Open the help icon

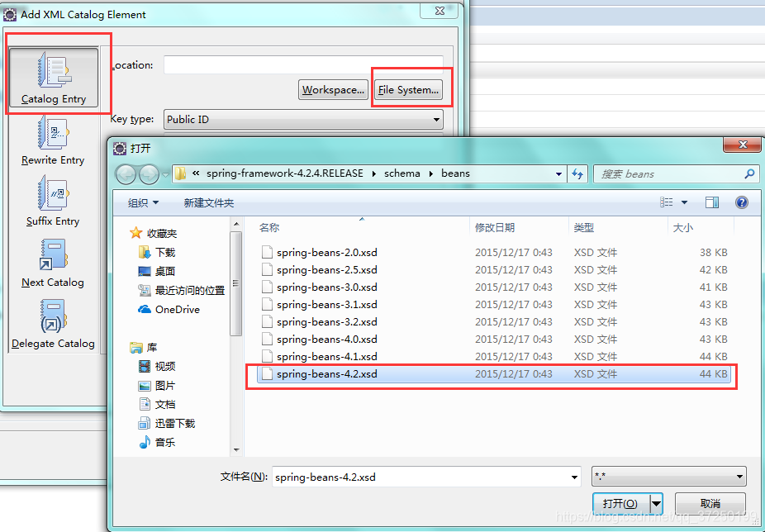coord(742,202)
